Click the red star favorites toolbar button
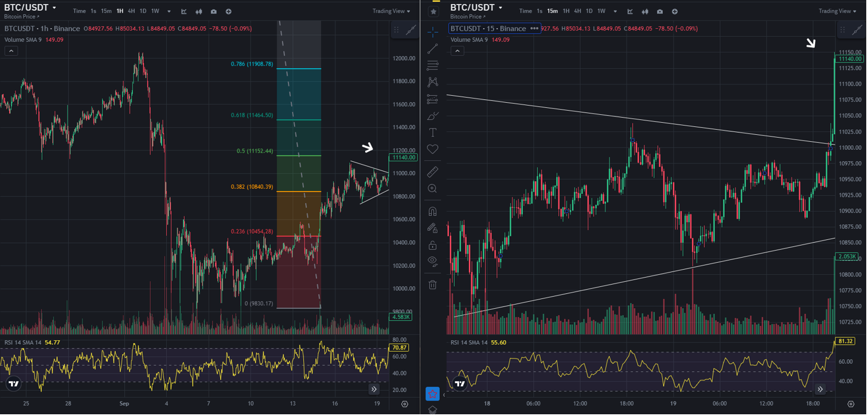This screenshot has width=868, height=416. pyautogui.click(x=432, y=394)
